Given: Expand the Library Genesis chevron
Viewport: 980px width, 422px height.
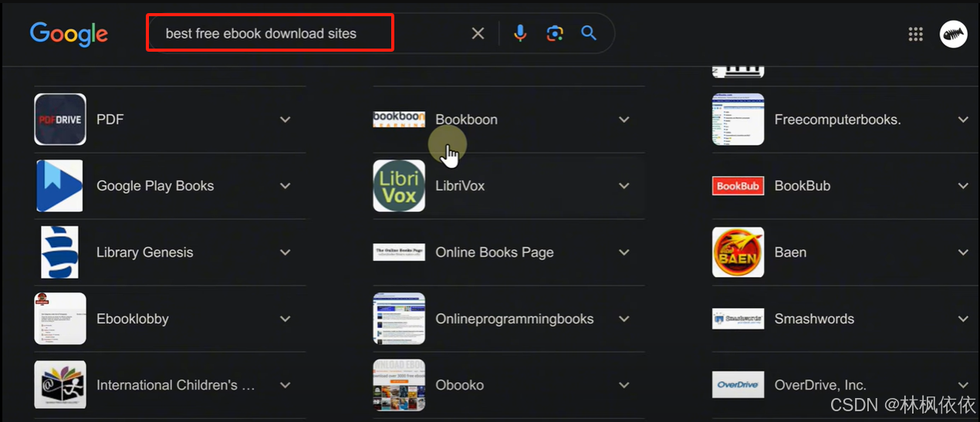Looking at the screenshot, I should click(x=286, y=252).
